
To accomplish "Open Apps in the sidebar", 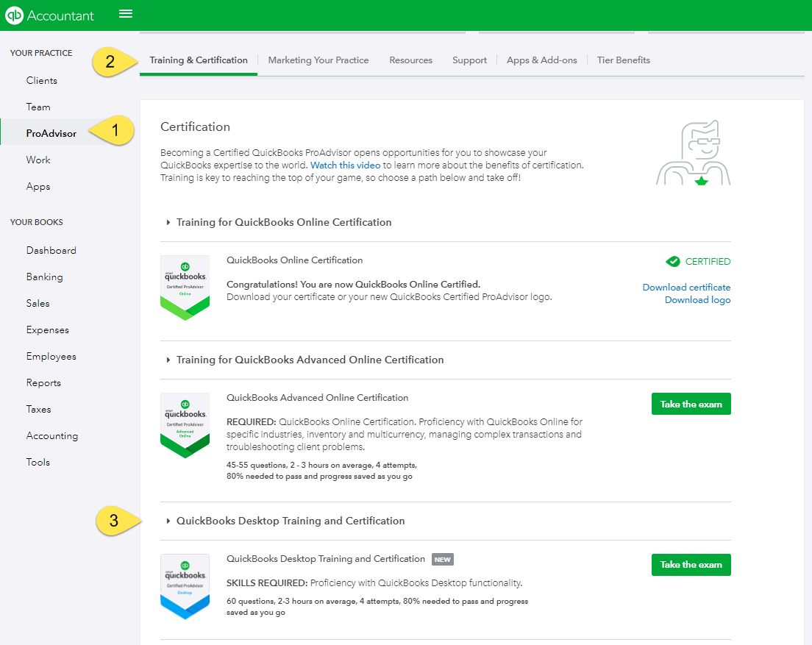I will pos(38,186).
